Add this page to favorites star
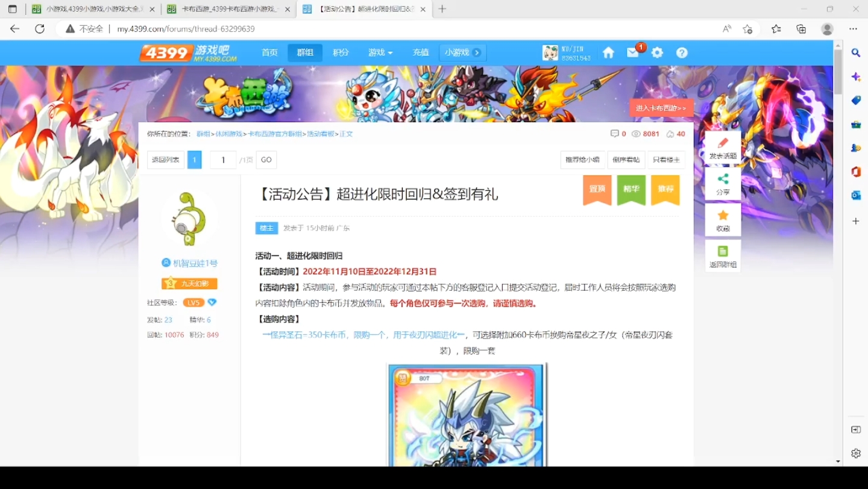 pyautogui.click(x=747, y=29)
